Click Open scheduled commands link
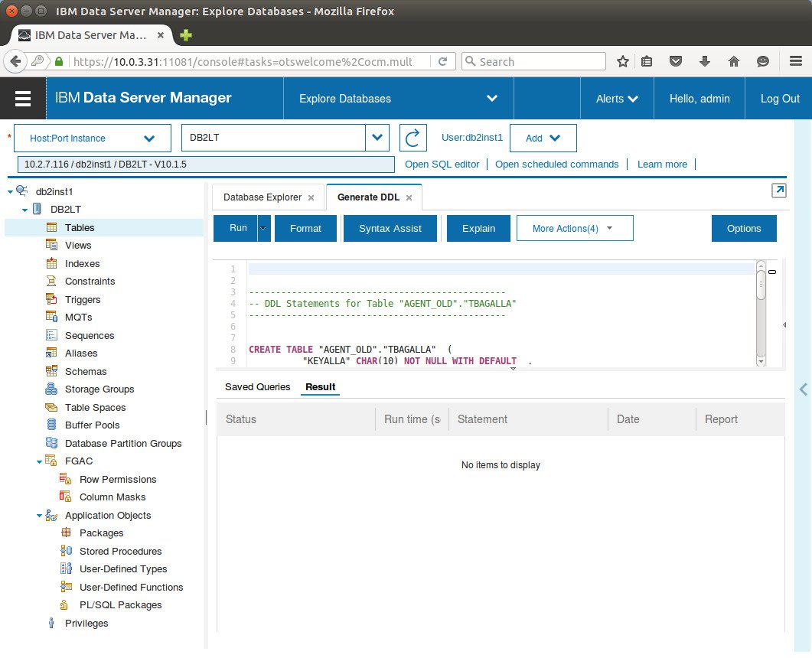Viewport: 812px width, 658px height. (x=556, y=164)
